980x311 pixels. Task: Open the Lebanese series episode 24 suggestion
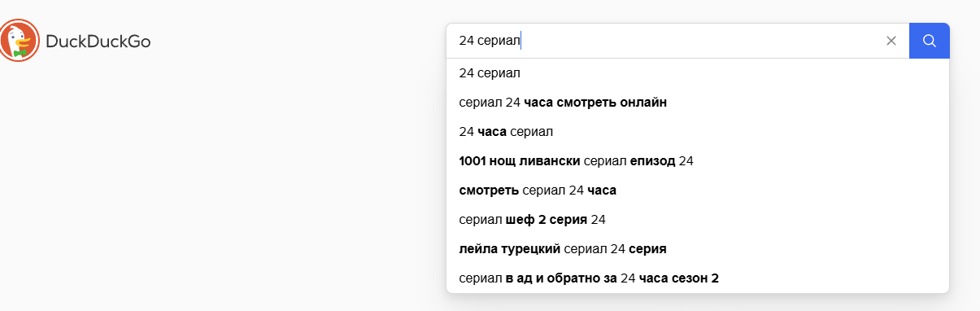click(x=698, y=161)
